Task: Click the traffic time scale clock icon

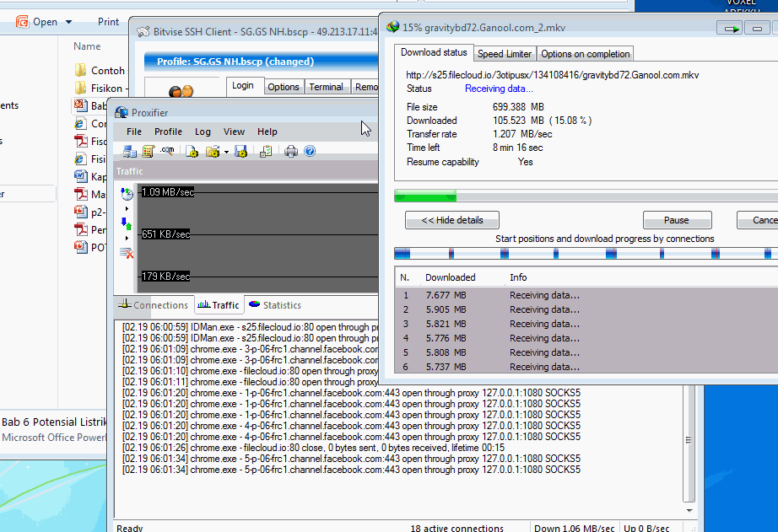Action: coord(127,193)
